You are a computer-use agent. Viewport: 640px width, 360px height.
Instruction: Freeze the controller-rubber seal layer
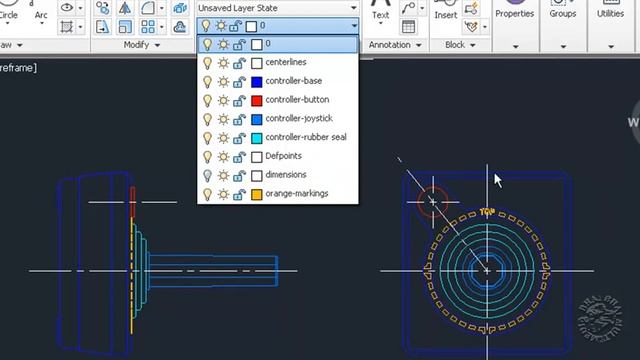(x=223, y=138)
